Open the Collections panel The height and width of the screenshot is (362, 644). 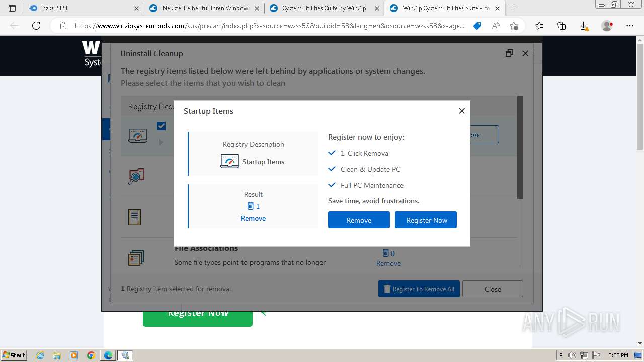pyautogui.click(x=561, y=26)
